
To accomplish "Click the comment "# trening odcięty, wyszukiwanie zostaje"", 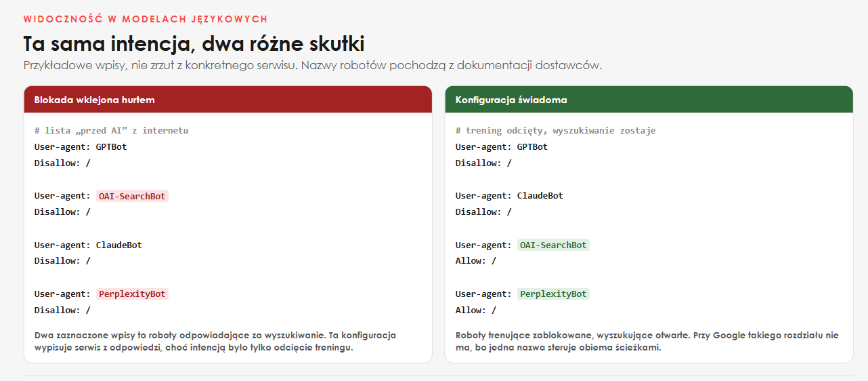I will (556, 130).
